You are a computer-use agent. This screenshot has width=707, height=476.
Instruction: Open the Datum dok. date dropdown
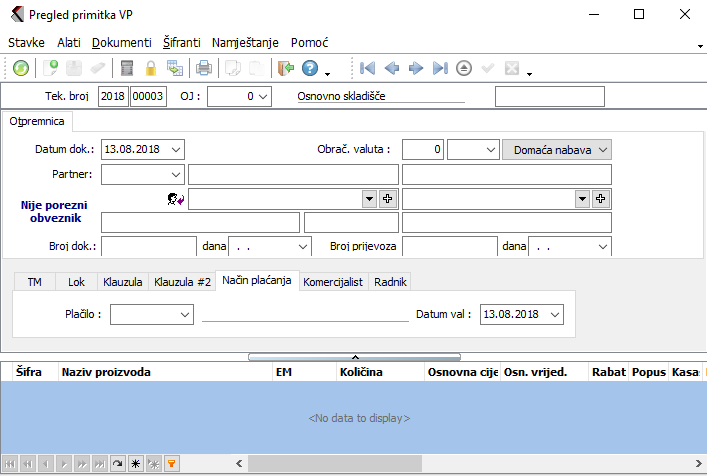(176, 149)
